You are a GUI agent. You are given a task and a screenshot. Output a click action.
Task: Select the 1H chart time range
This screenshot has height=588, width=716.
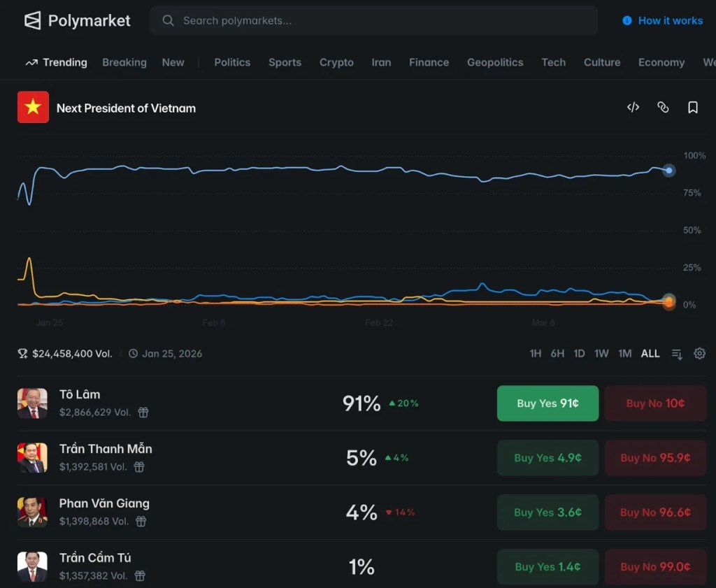click(x=535, y=354)
